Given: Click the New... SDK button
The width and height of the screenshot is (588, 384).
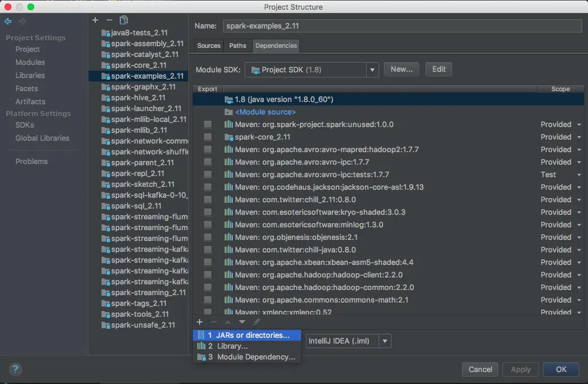Looking at the screenshot, I should 402,70.
